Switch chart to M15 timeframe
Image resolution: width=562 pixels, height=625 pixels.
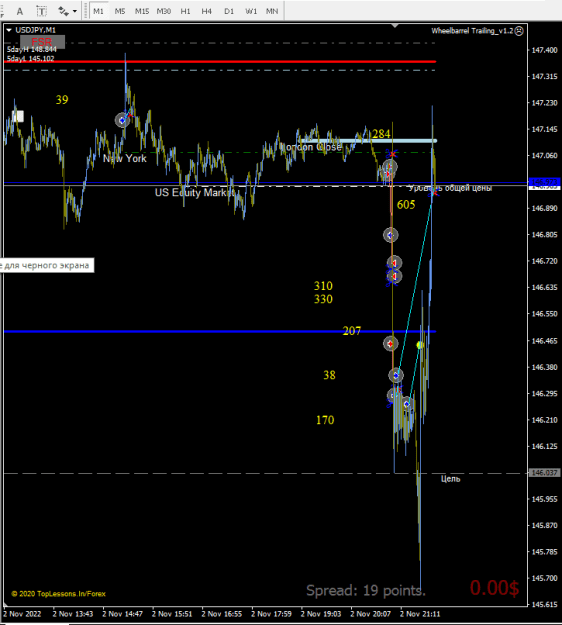click(x=142, y=11)
